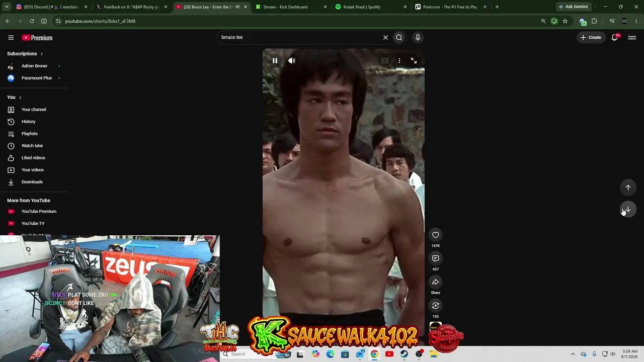The width and height of the screenshot is (644, 362).
Task: Remix the Short with 155 remixes
Action: pyautogui.click(x=436, y=306)
